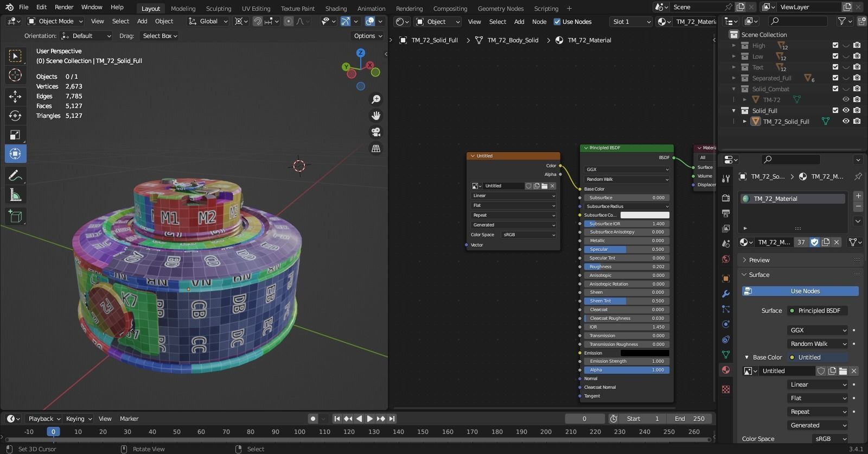Screen dimensions: 868x454
Task: Jump to the timeline start frame
Action: click(337, 419)
